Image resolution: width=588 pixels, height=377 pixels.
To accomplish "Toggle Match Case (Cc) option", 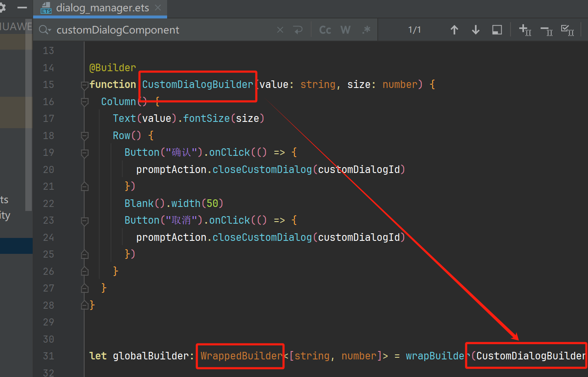I will (x=325, y=30).
